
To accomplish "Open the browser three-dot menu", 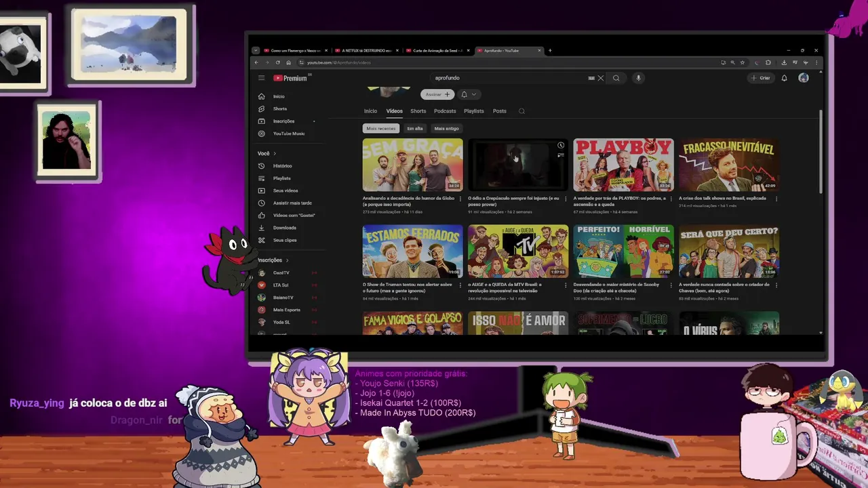I will tap(816, 62).
